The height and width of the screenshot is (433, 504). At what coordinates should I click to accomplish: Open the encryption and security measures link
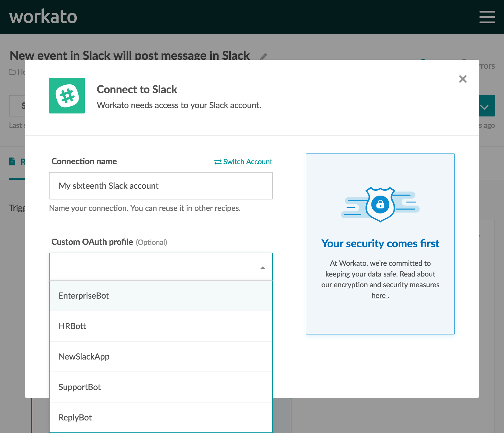379,295
